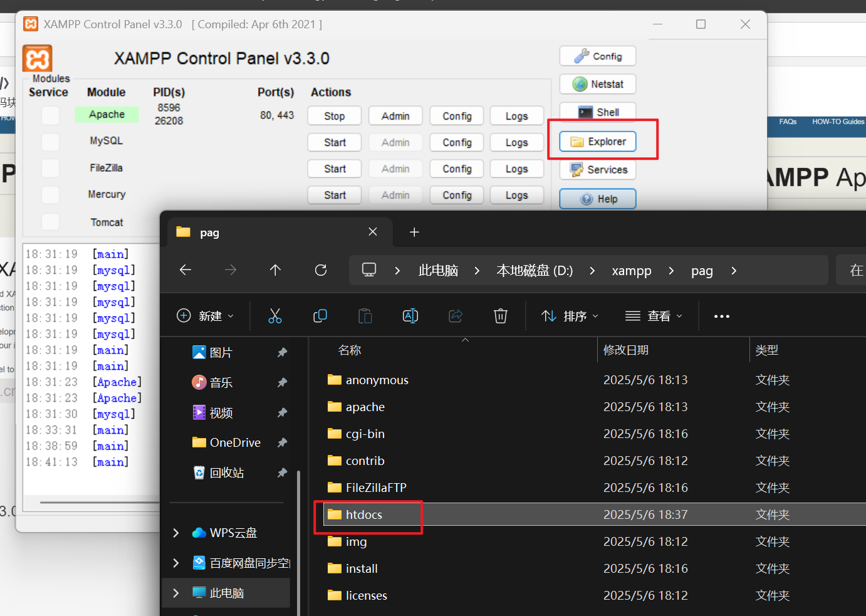Open 回收站 in the sidebar

point(219,472)
